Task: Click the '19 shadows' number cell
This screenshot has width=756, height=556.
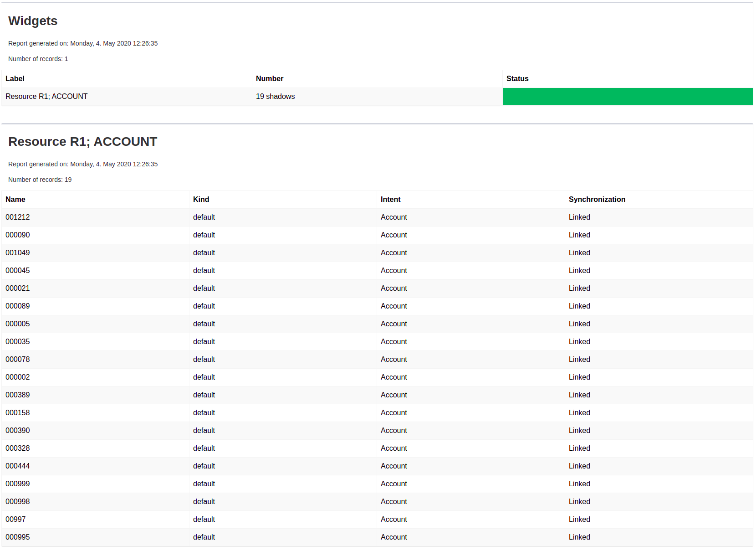Action: pos(275,97)
